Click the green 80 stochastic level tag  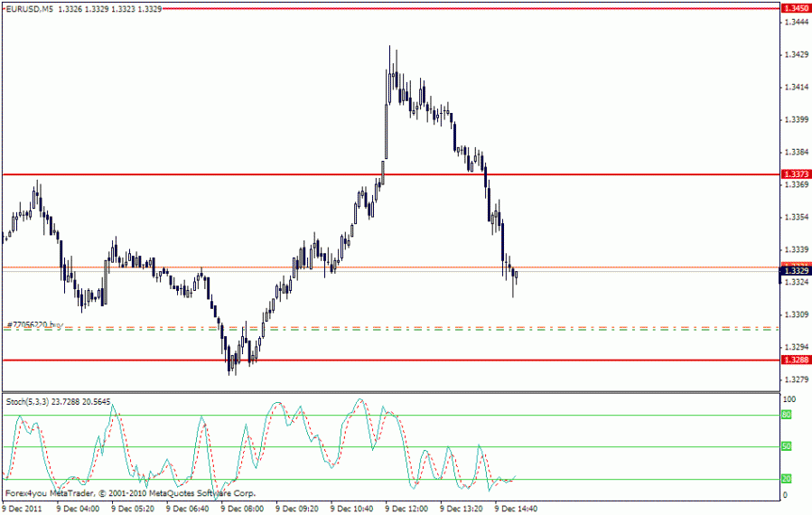(787, 415)
